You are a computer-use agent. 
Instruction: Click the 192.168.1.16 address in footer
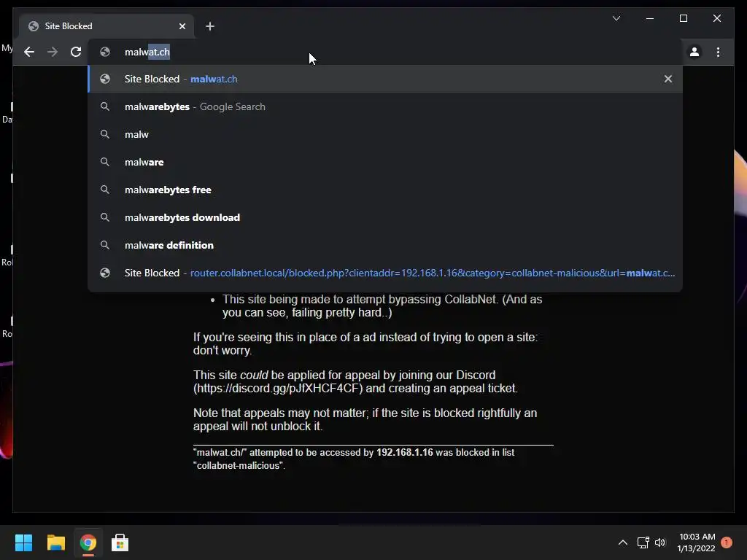(404, 452)
